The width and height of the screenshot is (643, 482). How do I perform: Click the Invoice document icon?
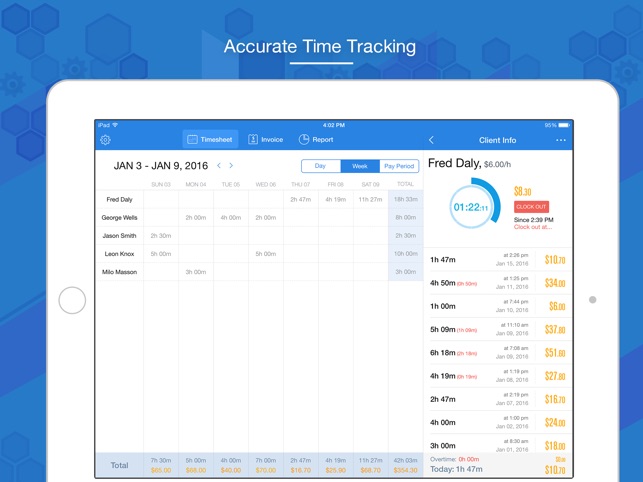[x=253, y=139]
